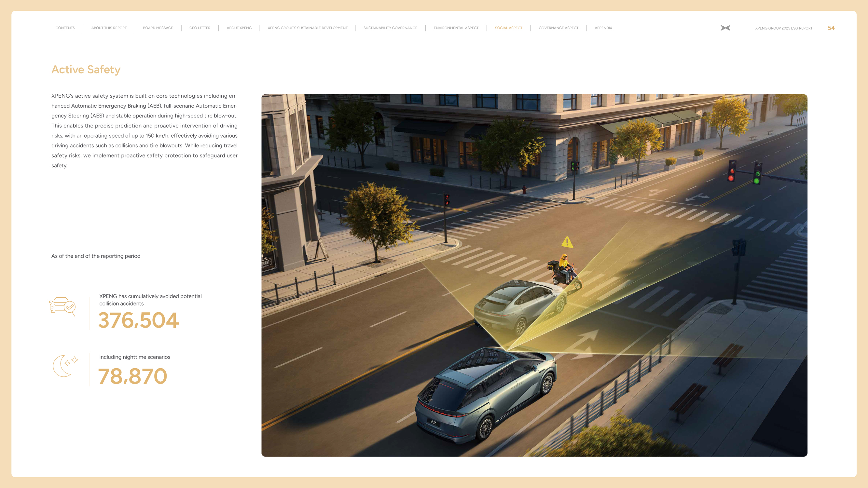Viewport: 868px width, 488px height.
Task: Go to About This Report section
Action: click(x=109, y=28)
